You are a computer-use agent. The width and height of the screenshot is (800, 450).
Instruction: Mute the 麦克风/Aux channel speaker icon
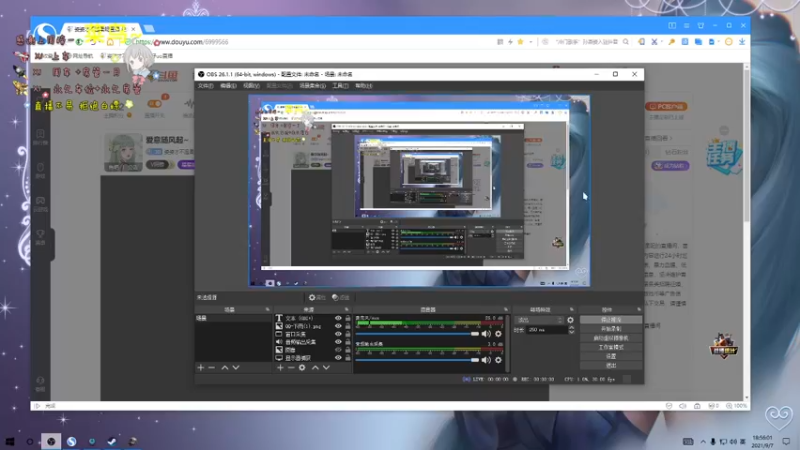pyautogui.click(x=486, y=334)
